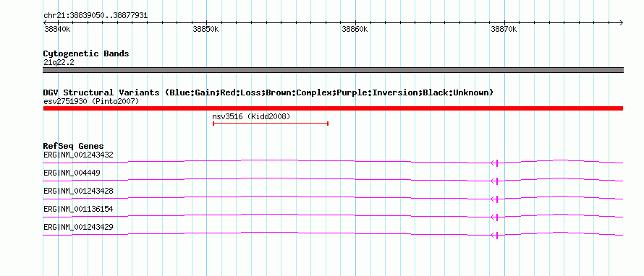Click the thick red esv2751930 loss bar
This screenshot has width=644, height=276.
coord(333,108)
